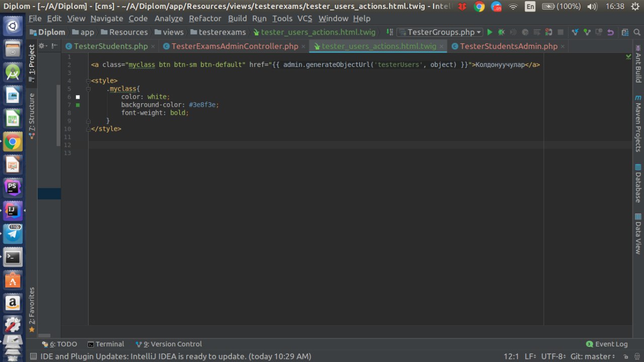Open the VCS menu
Screen dimensions: 644x362
pos(304,18)
